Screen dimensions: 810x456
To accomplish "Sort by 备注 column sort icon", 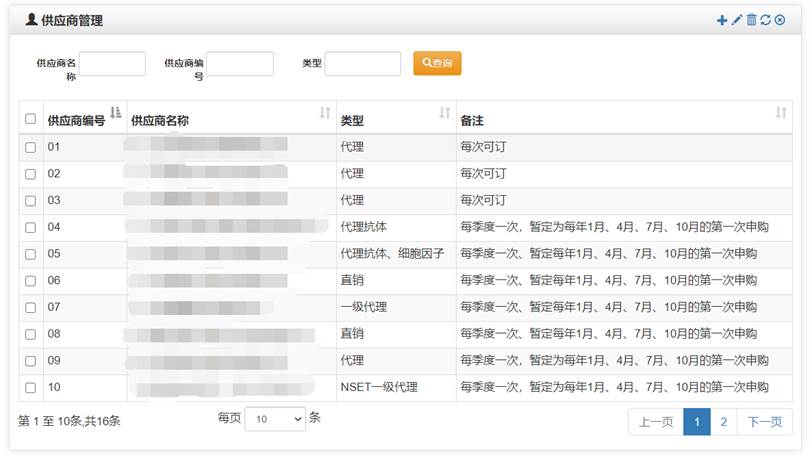I will pos(781,113).
